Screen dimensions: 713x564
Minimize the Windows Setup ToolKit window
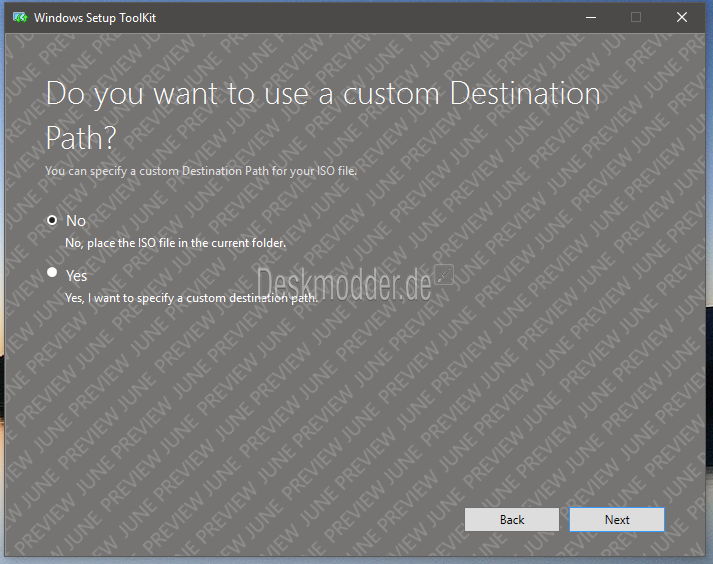point(591,18)
